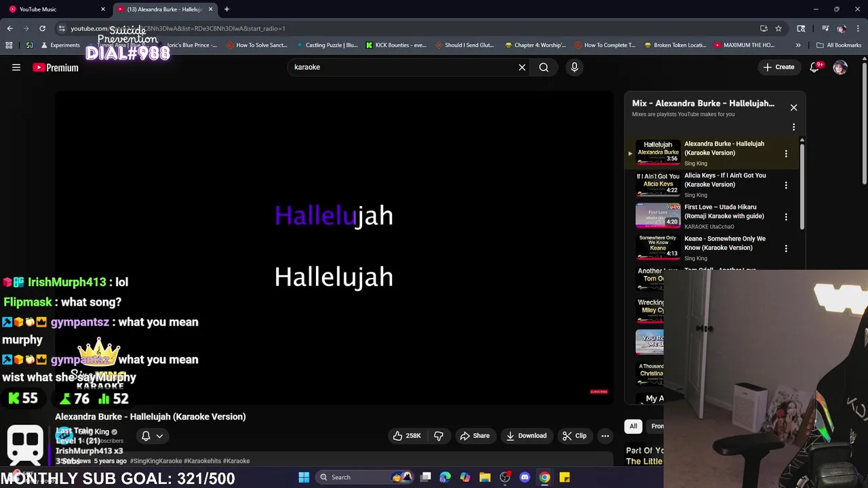This screenshot has height=488, width=868.
Task: Open options for First Love playlist item
Action: click(786, 217)
